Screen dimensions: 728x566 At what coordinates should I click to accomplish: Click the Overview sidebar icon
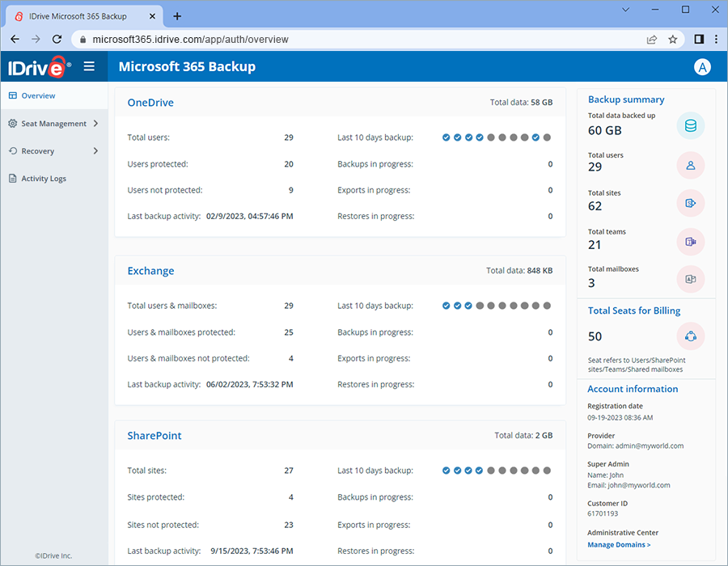pyautogui.click(x=12, y=95)
